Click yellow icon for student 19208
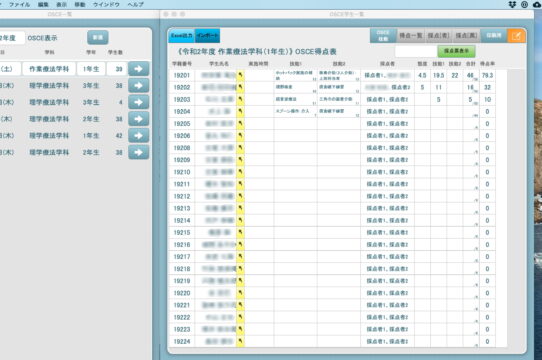 pyautogui.click(x=240, y=148)
